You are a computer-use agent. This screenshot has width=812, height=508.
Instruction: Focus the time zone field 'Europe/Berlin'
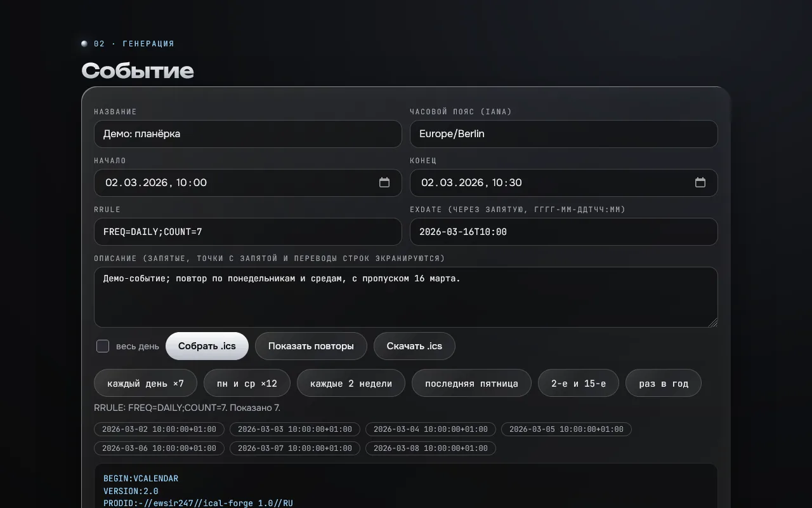click(x=564, y=134)
